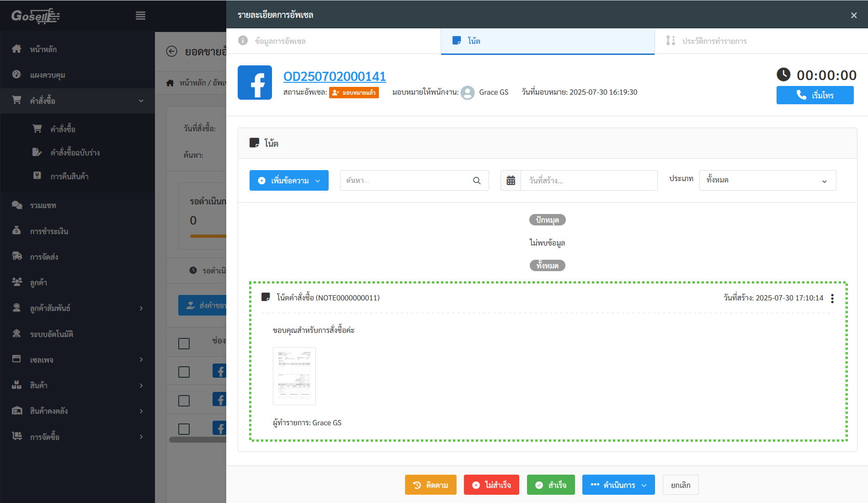This screenshot has width=868, height=503.
Task: Click the ไม่สำเร็จ failed button
Action: pos(491,485)
